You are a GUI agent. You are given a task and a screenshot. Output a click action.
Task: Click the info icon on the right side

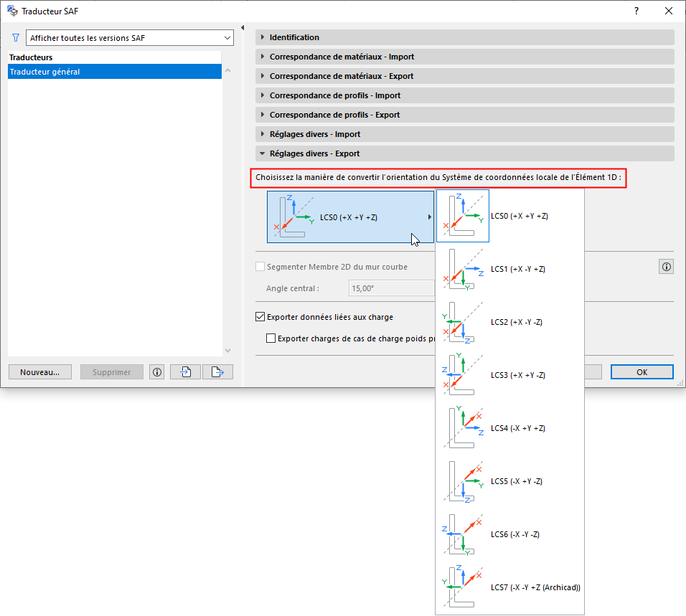(x=667, y=267)
